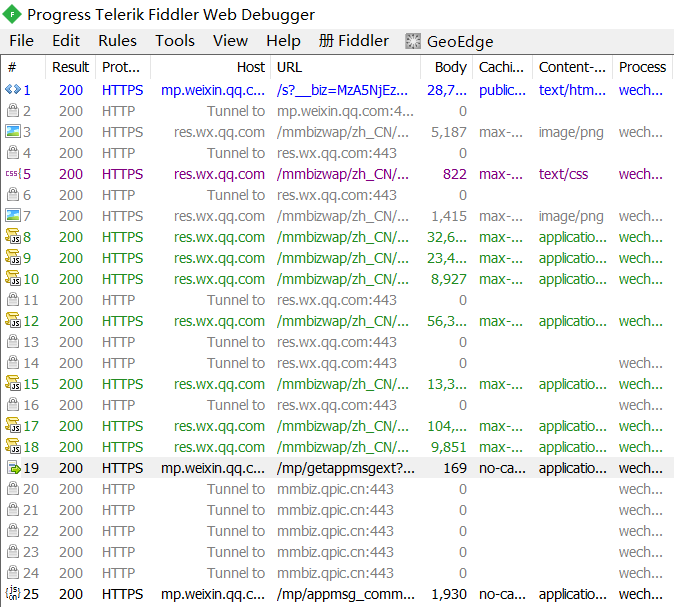The width and height of the screenshot is (674, 607).
Task: Select the /mp/appmsg_comm... URL cell
Action: tap(346, 594)
